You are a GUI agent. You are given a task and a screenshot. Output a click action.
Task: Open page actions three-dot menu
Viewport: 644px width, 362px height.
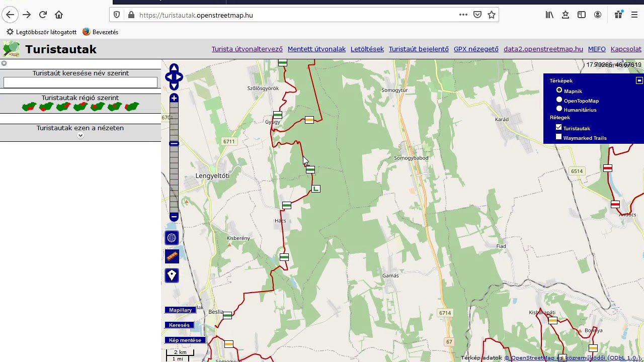(x=463, y=15)
